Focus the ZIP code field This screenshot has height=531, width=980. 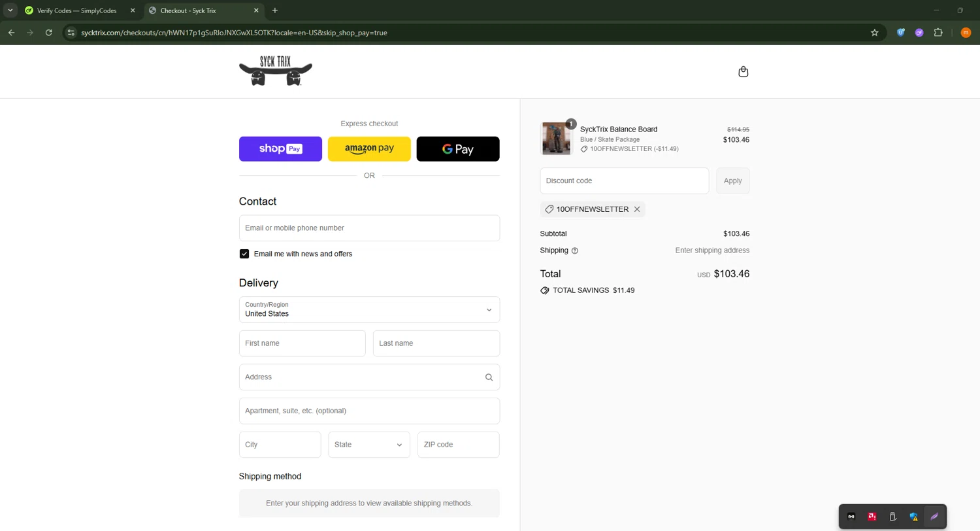coord(459,445)
